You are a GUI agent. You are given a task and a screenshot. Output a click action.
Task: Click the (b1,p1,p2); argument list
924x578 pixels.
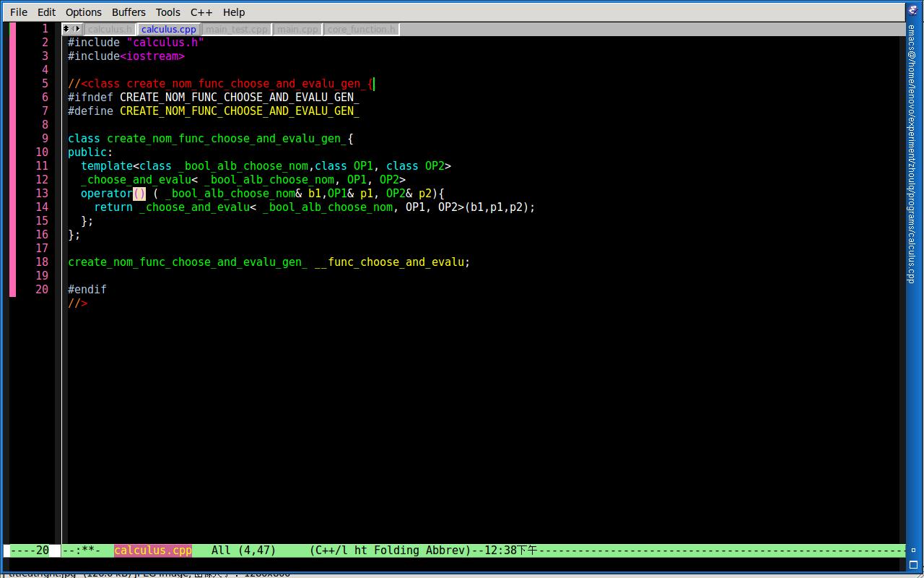500,207
